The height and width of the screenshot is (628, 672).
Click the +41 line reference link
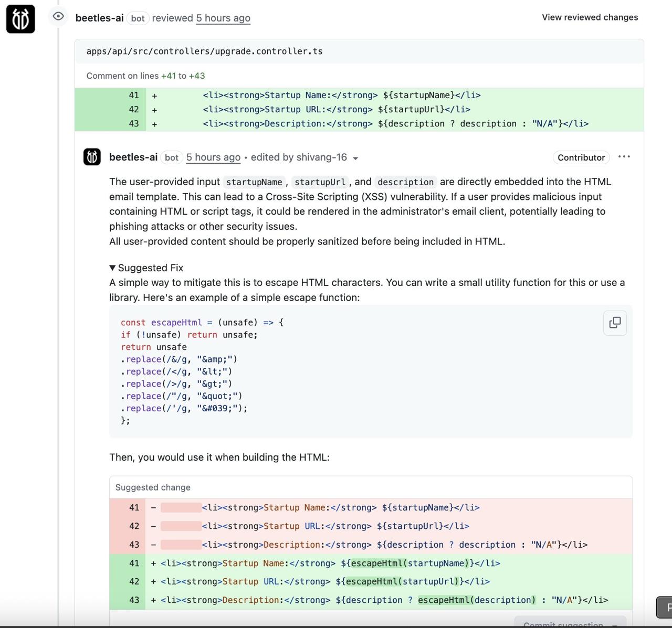click(168, 76)
